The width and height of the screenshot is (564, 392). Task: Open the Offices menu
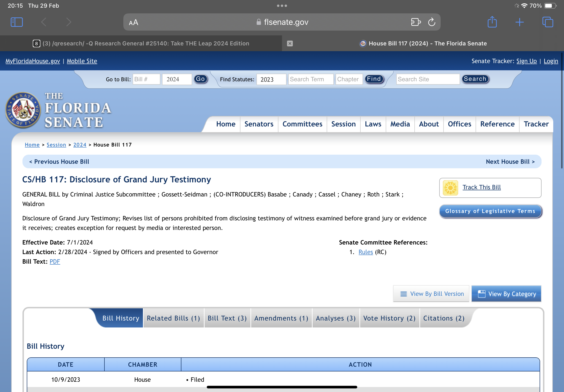pyautogui.click(x=459, y=124)
